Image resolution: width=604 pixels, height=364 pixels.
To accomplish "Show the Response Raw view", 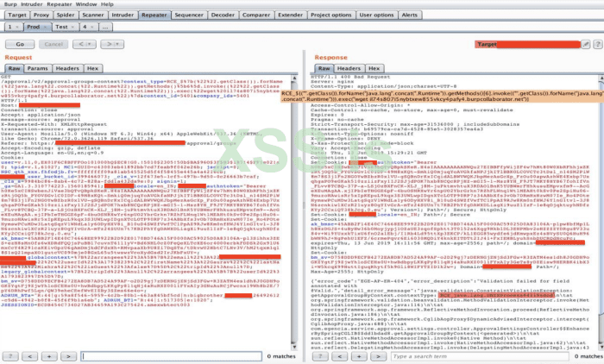I will pos(324,68).
